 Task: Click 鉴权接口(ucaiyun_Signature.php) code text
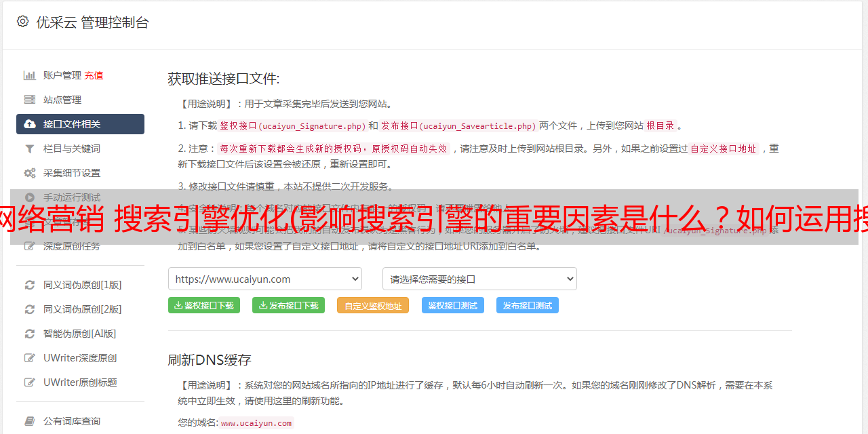[x=293, y=126]
